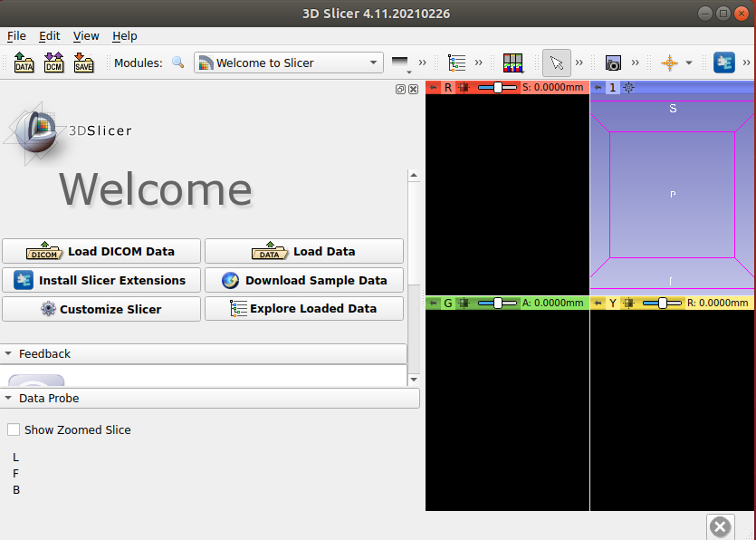This screenshot has width=756, height=540.
Task: Click the Load DICOM Data button
Action: (100, 251)
